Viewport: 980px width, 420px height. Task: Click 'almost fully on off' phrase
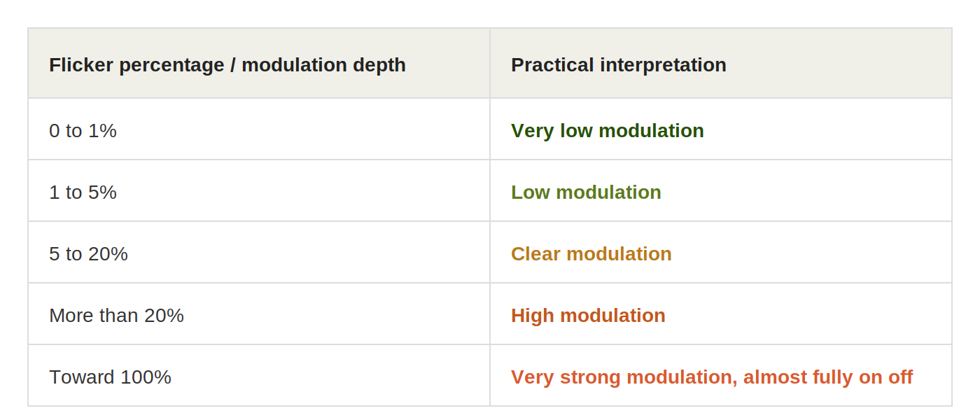pos(828,377)
